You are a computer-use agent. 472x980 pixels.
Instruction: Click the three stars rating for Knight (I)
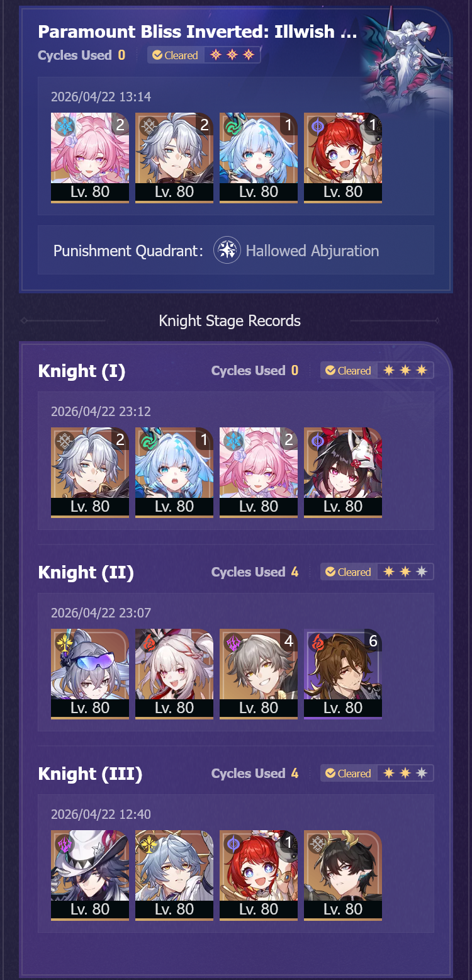[405, 371]
